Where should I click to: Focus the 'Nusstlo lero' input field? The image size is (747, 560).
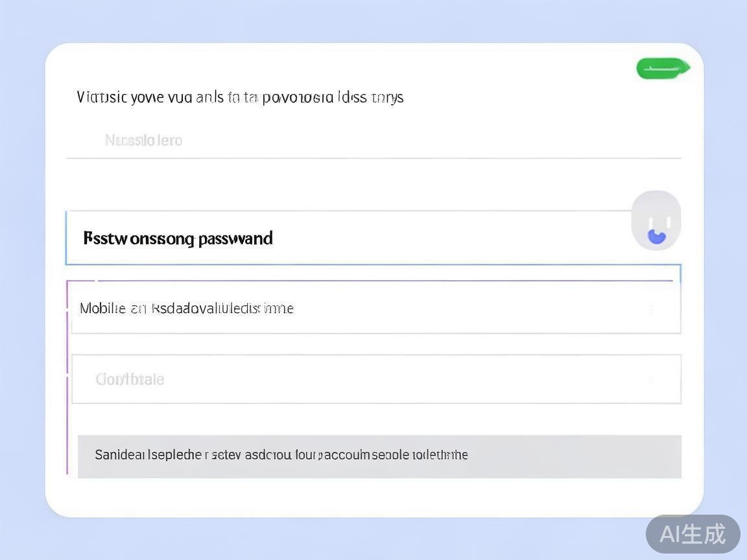373,141
